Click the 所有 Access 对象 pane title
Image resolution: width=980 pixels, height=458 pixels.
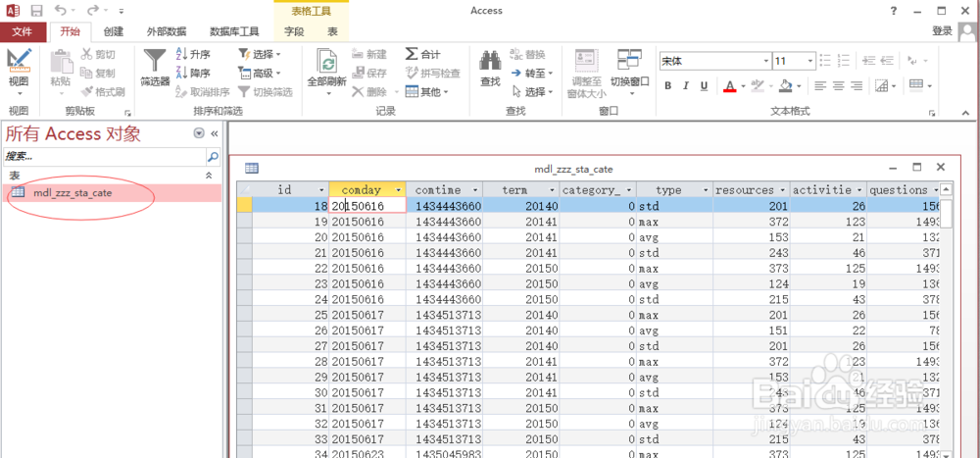coord(73,133)
